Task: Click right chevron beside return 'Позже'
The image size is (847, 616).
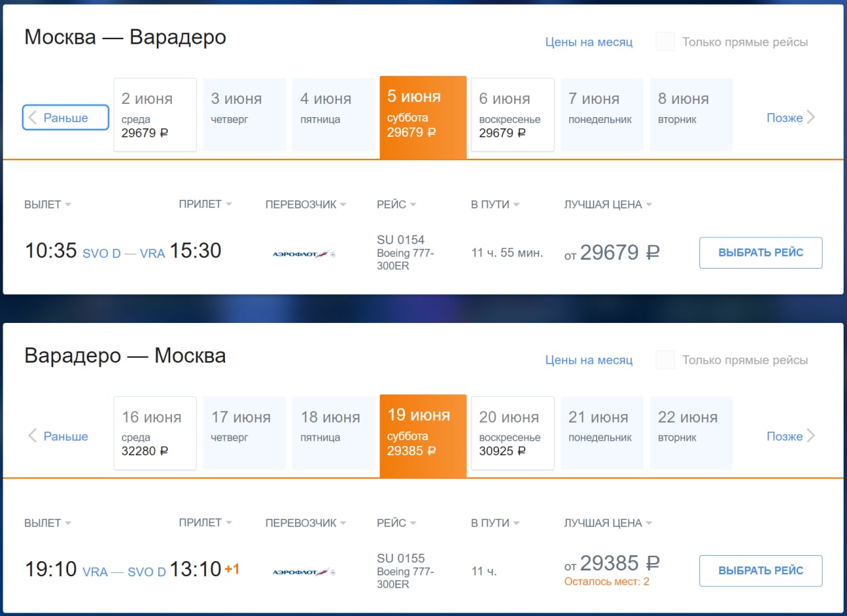Action: tap(811, 436)
